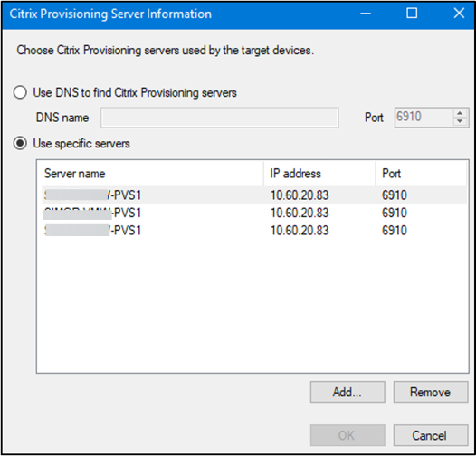The image size is (476, 456).
Task: Select the second -PVS1 server row
Action: (x=254, y=213)
